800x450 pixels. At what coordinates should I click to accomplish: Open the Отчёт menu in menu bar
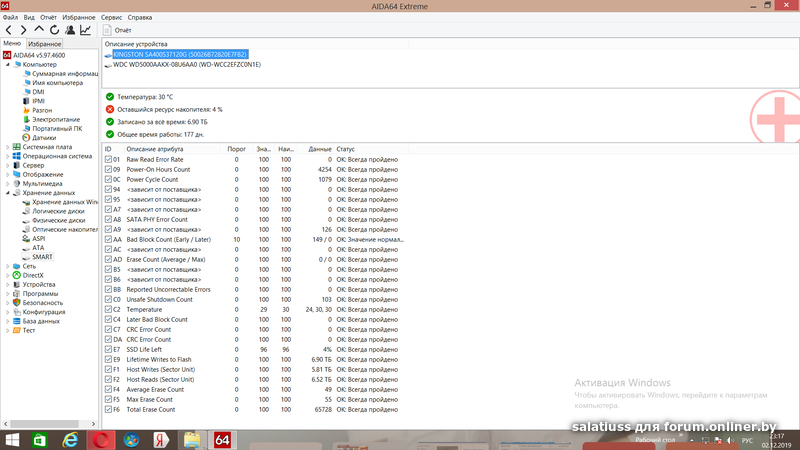click(x=48, y=17)
